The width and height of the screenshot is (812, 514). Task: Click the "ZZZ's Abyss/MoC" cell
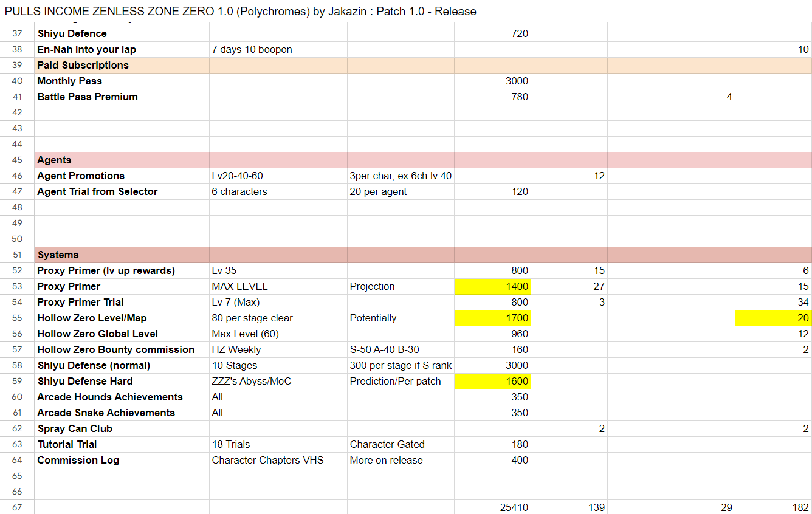[278, 381]
